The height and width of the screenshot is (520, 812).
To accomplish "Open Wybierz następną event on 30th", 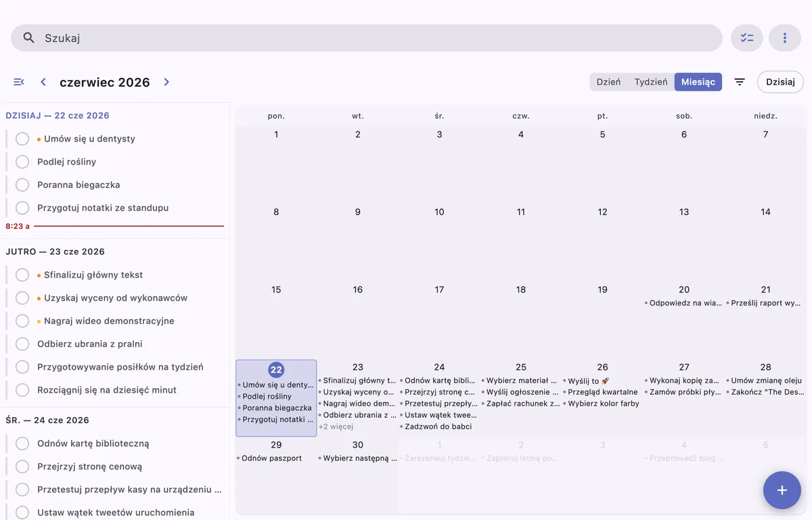I will 357,458.
